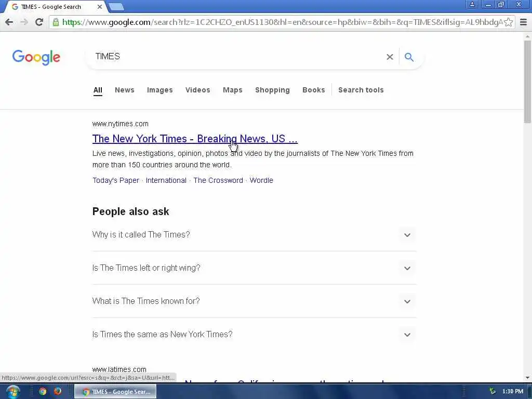This screenshot has width=532, height=399.
Task: Click the vertical scrollbar thumb
Action: point(527,82)
